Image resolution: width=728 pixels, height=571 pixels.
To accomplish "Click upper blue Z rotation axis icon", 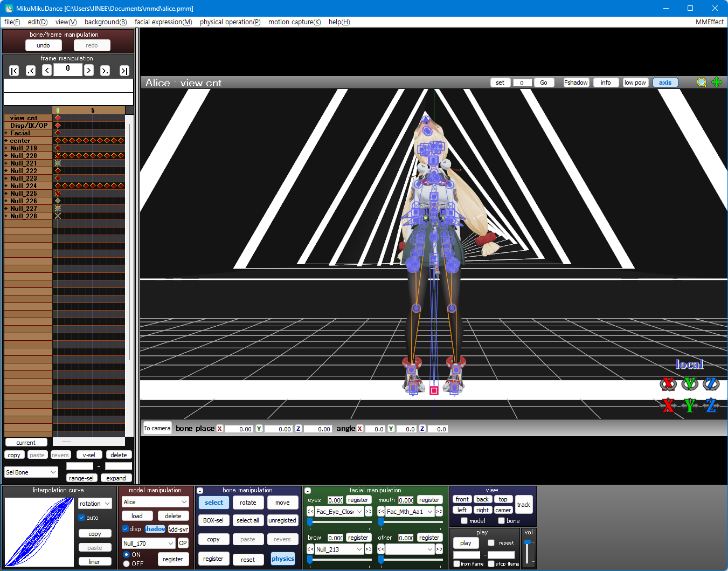I will point(711,383).
